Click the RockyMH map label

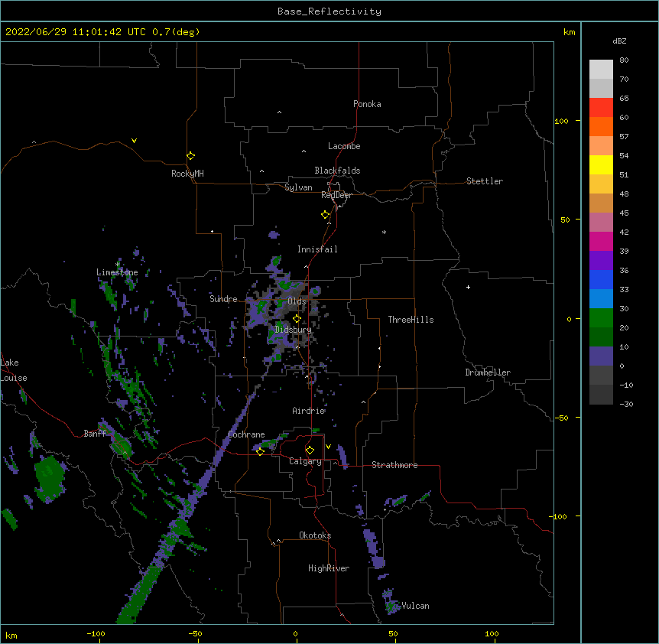tap(187, 174)
